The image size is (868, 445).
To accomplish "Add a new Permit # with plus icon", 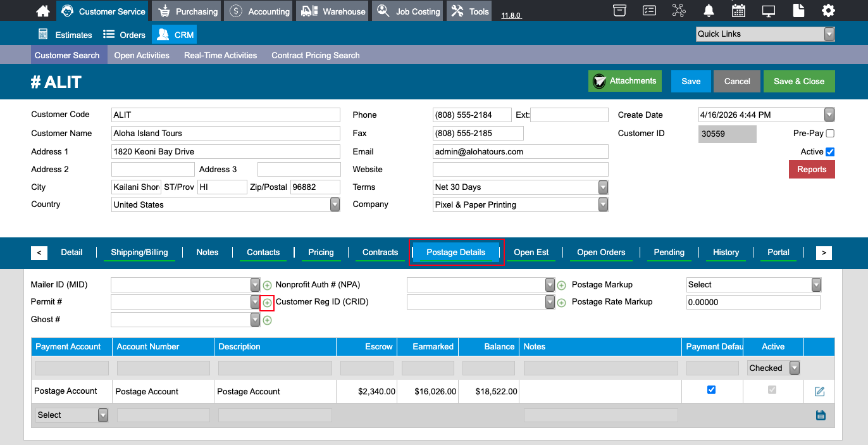I will [x=267, y=303].
